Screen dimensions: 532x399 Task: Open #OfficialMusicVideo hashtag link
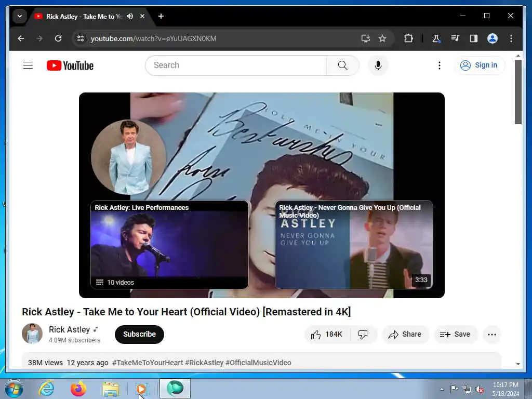(x=259, y=363)
